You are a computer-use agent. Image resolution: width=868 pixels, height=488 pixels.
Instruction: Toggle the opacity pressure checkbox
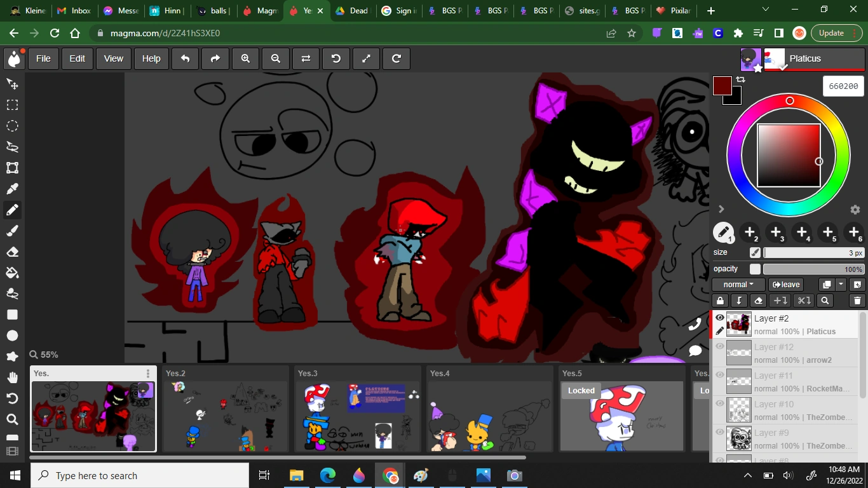755,269
